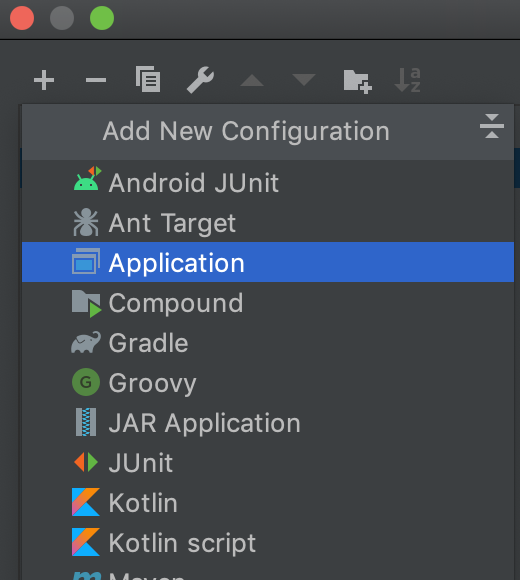This screenshot has width=520, height=580.
Task: Select Groovy configuration type
Action: (268, 382)
